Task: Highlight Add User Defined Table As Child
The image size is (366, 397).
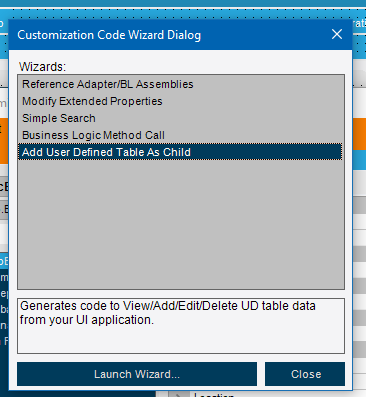Action: pos(180,152)
